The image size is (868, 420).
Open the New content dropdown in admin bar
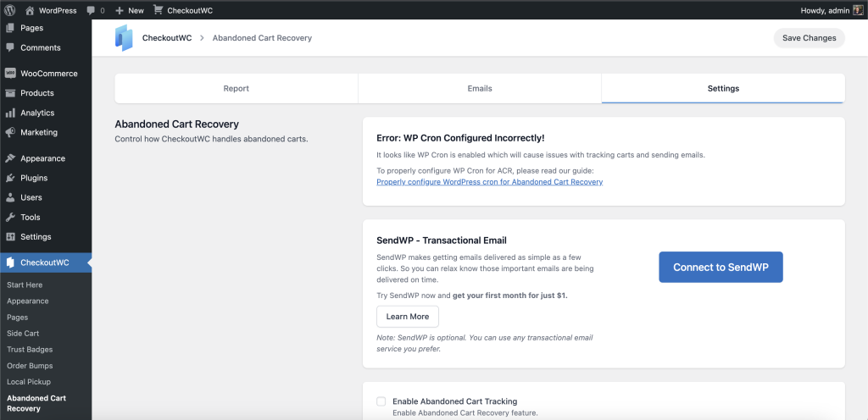click(x=130, y=10)
